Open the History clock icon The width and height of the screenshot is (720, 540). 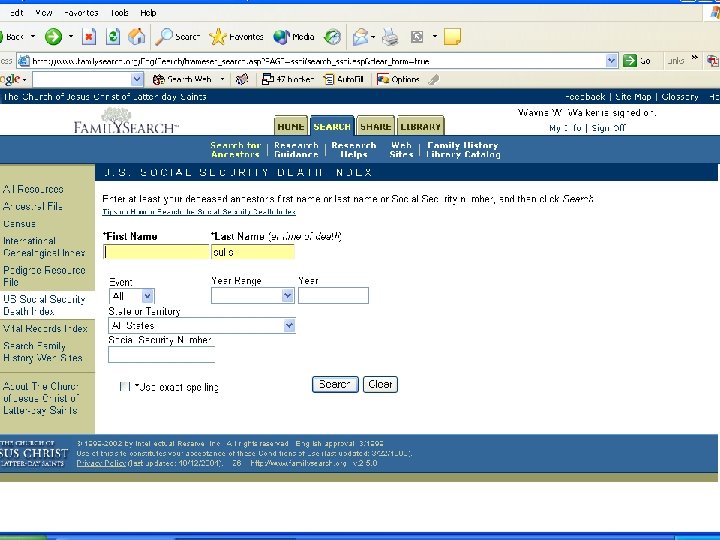click(x=332, y=37)
